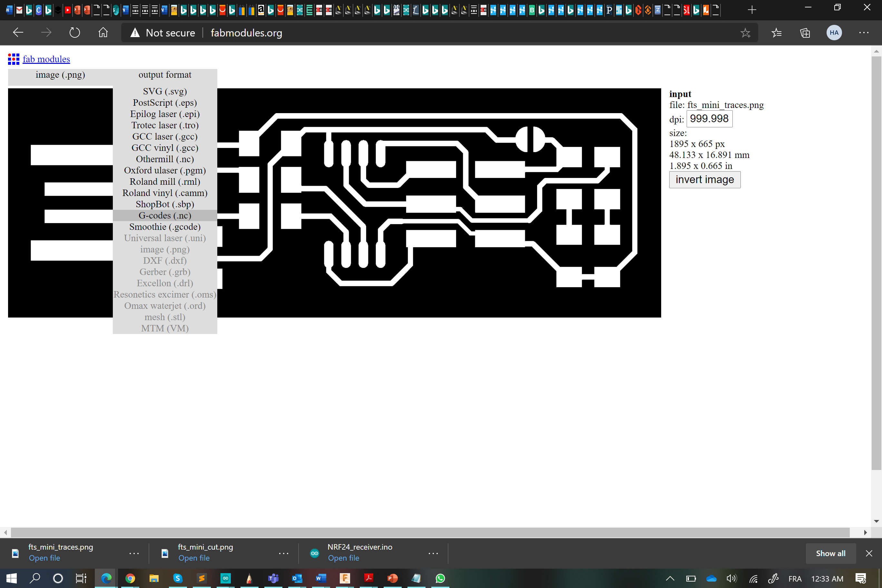
Task: Open the Favorites list icon
Action: 776,33
